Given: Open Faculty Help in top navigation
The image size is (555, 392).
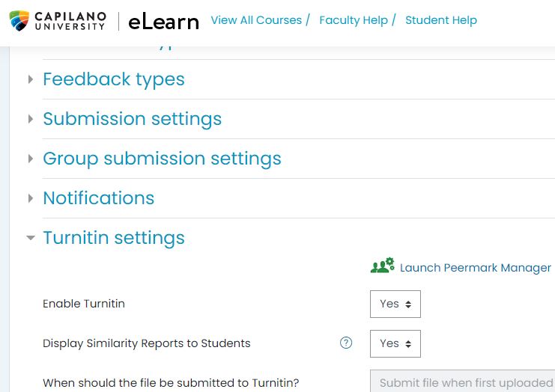Looking at the screenshot, I should 354,20.
